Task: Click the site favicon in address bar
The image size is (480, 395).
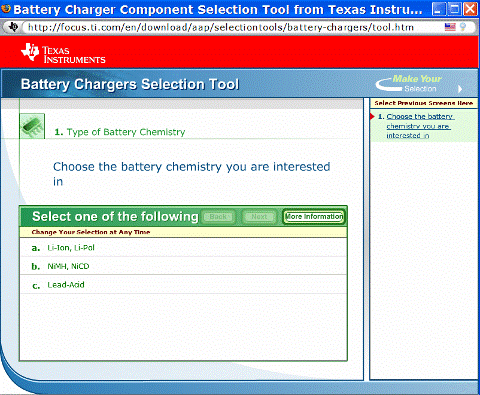Action: pyautogui.click(x=13, y=27)
